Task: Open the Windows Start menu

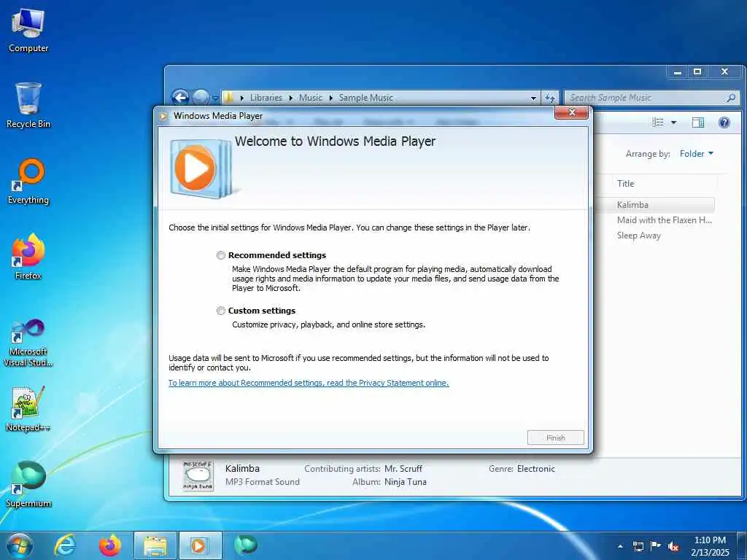Action: pyautogui.click(x=20, y=545)
